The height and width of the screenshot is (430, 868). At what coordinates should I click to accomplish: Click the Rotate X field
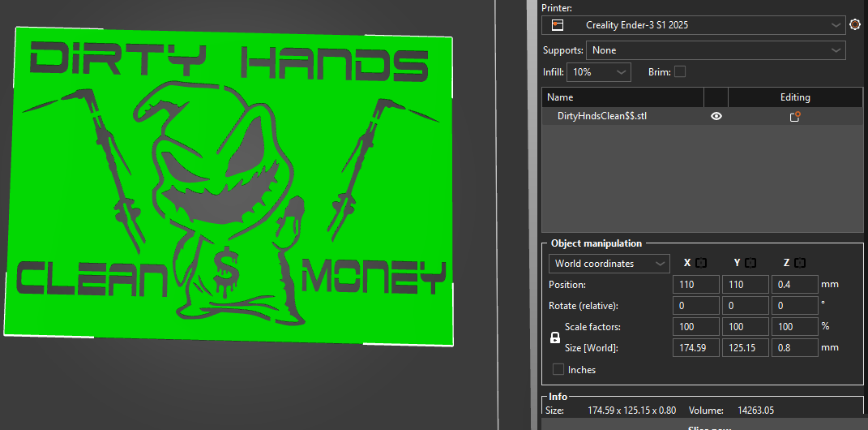(x=696, y=305)
